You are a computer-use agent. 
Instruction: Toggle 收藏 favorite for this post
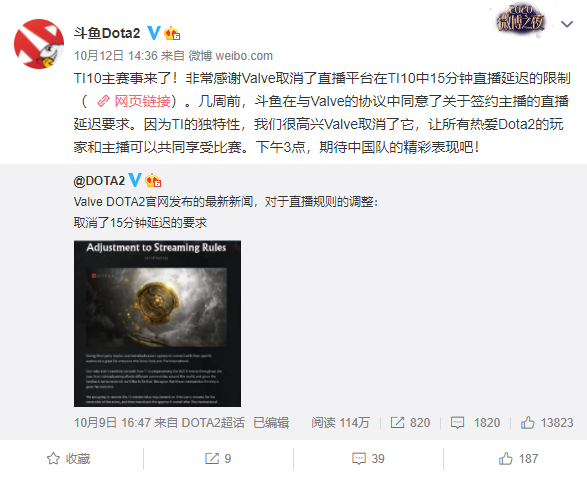[69, 459]
